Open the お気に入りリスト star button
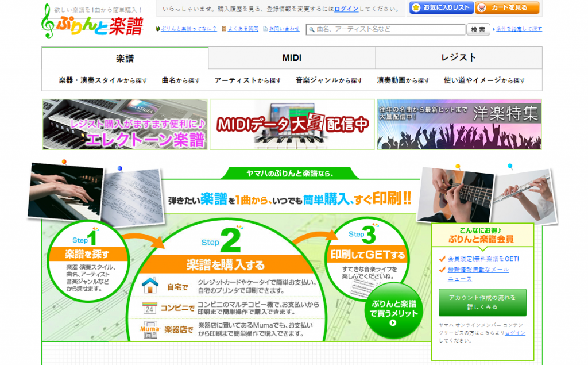Screen dimensions: 588x365 pyautogui.click(x=441, y=8)
